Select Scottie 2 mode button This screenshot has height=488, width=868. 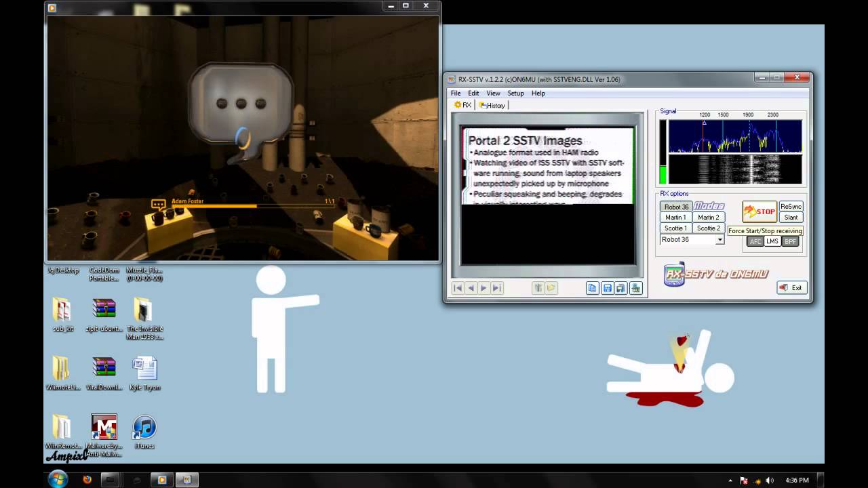pyautogui.click(x=709, y=228)
